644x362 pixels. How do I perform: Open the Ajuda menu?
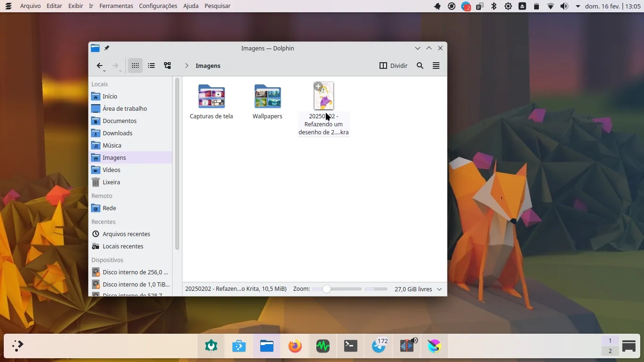point(191,6)
